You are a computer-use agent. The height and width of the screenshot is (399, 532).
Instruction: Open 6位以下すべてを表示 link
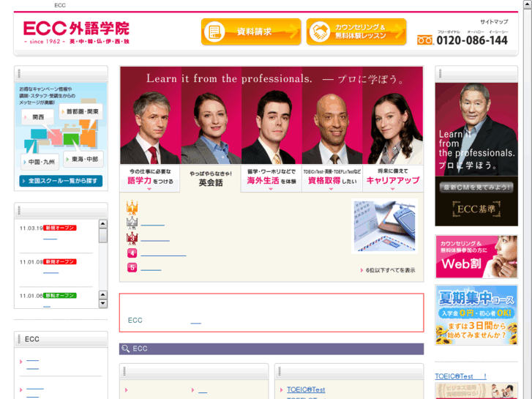388,270
